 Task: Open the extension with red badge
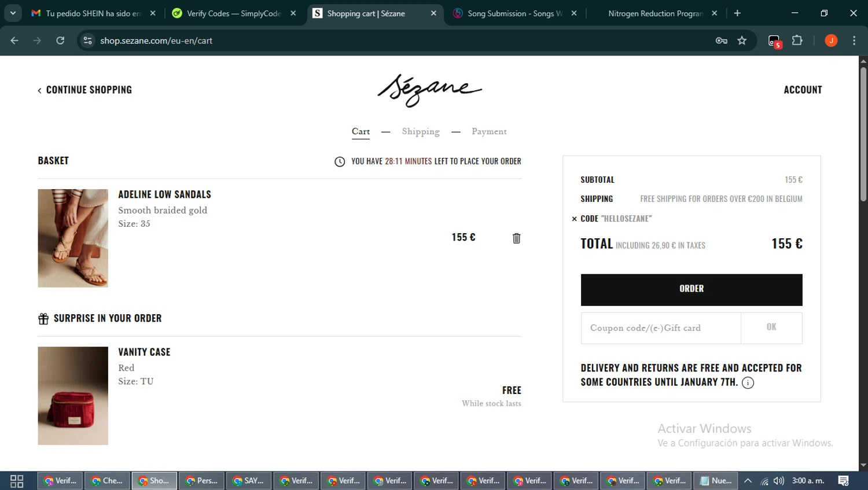[774, 41]
